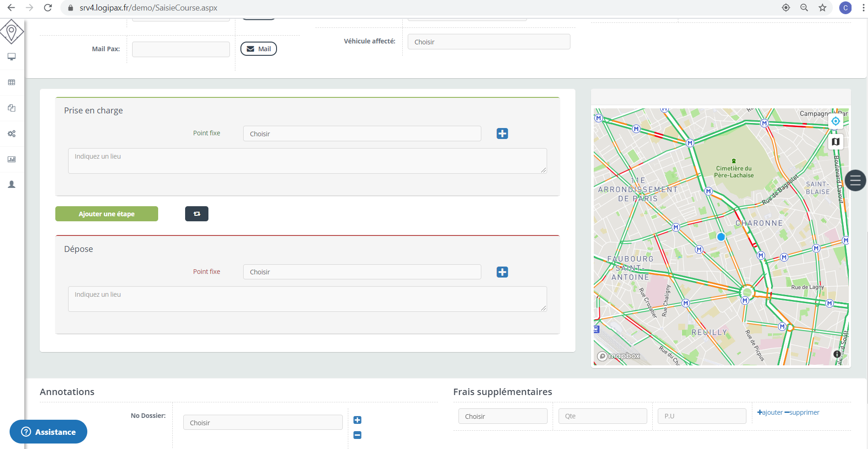The image size is (868, 449).
Task: Click the Logipax map-pin logo
Action: point(11,32)
